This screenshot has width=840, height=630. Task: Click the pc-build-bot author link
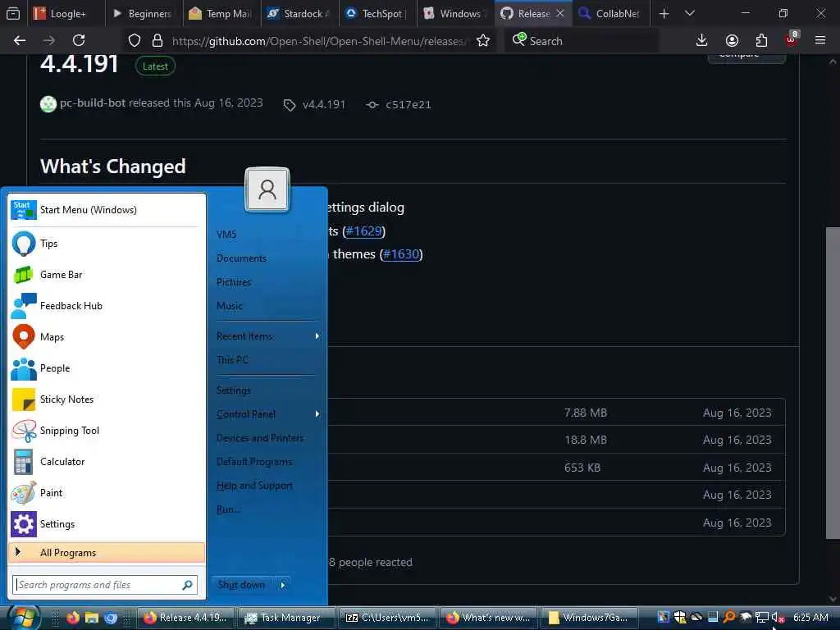pyautogui.click(x=92, y=103)
